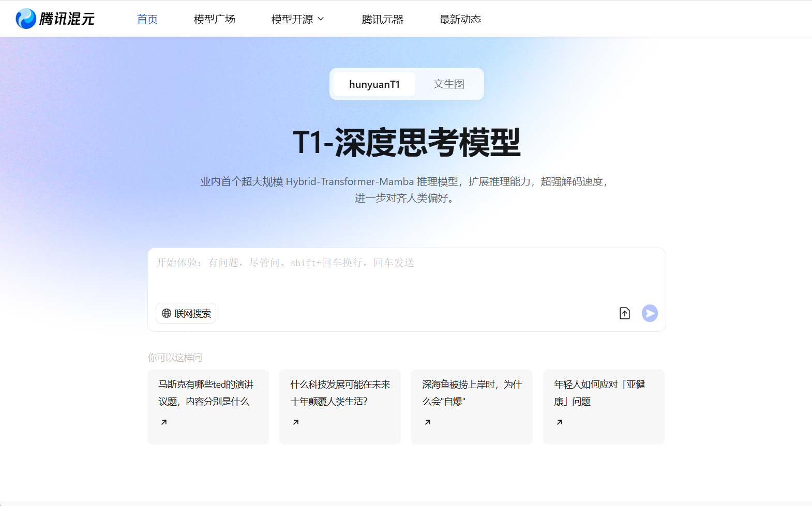Viewport: 812px width, 506px height.
Task: Open the 最新动态 page
Action: click(460, 19)
